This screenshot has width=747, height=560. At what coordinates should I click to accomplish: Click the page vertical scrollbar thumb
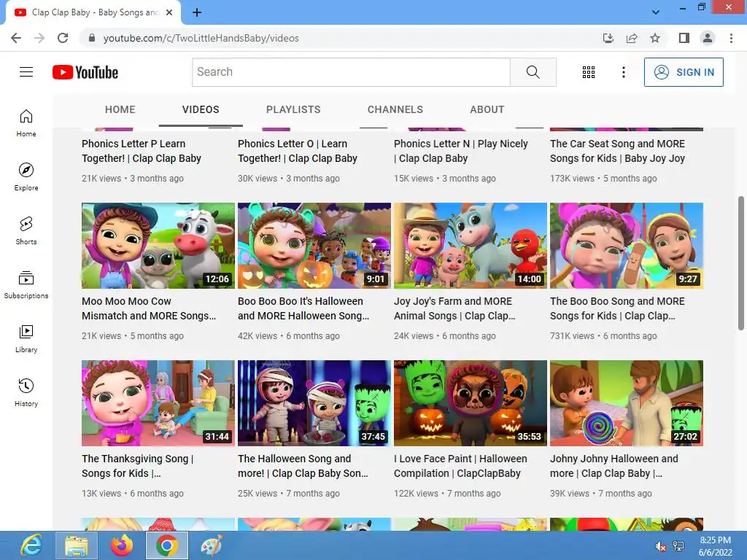pyautogui.click(x=741, y=262)
